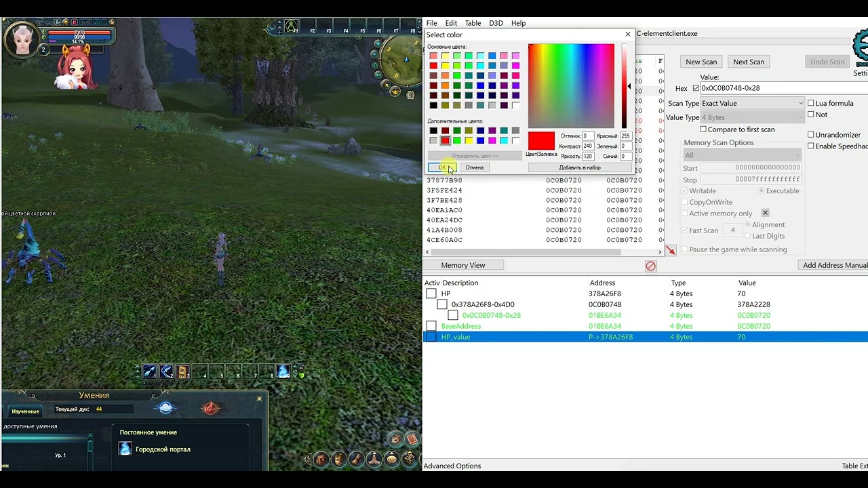
Task: Toggle the Active checkbox for HP row
Action: pyautogui.click(x=431, y=293)
